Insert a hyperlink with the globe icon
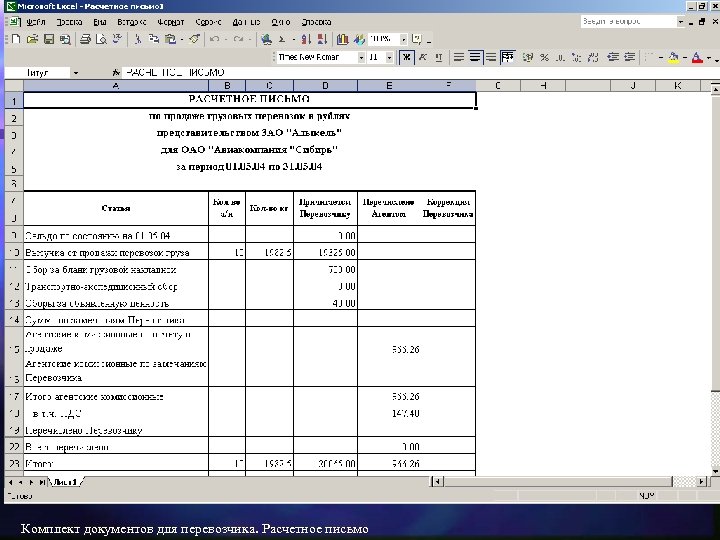The image size is (720, 540). 266,39
